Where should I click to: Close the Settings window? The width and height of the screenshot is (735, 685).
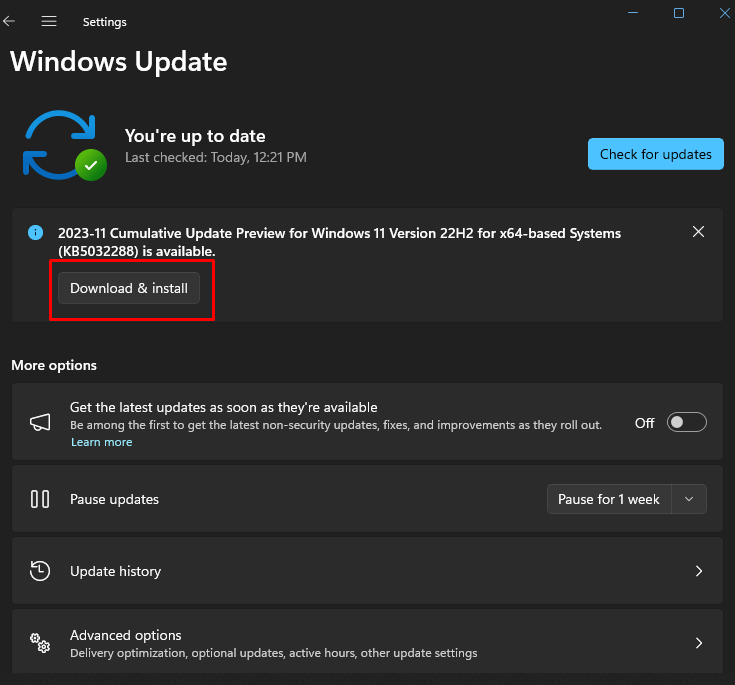(723, 13)
